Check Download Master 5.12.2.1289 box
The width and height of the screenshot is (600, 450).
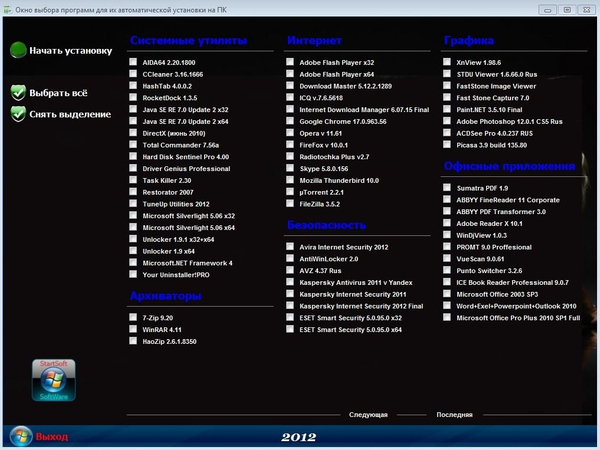click(x=290, y=85)
